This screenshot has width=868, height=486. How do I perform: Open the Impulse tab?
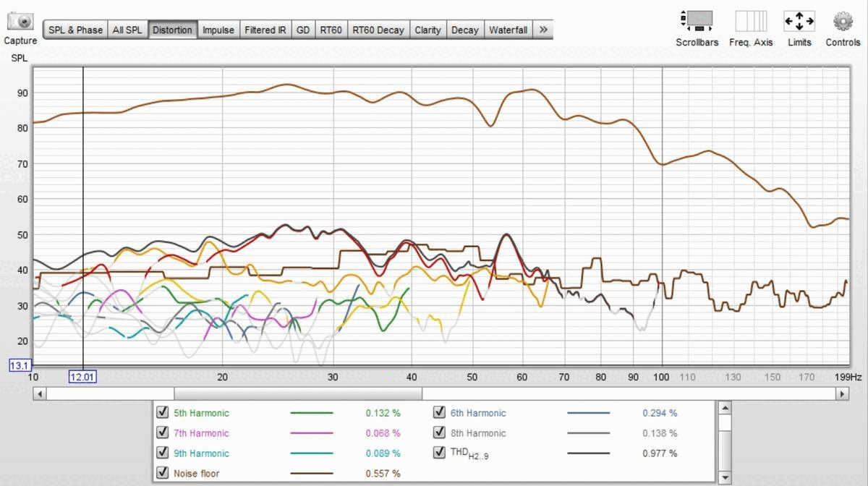pyautogui.click(x=218, y=30)
